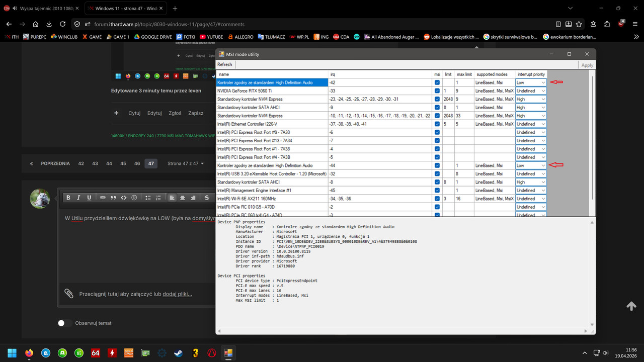Bookmark this page with star icon
The image size is (644, 362).
[x=579, y=24]
